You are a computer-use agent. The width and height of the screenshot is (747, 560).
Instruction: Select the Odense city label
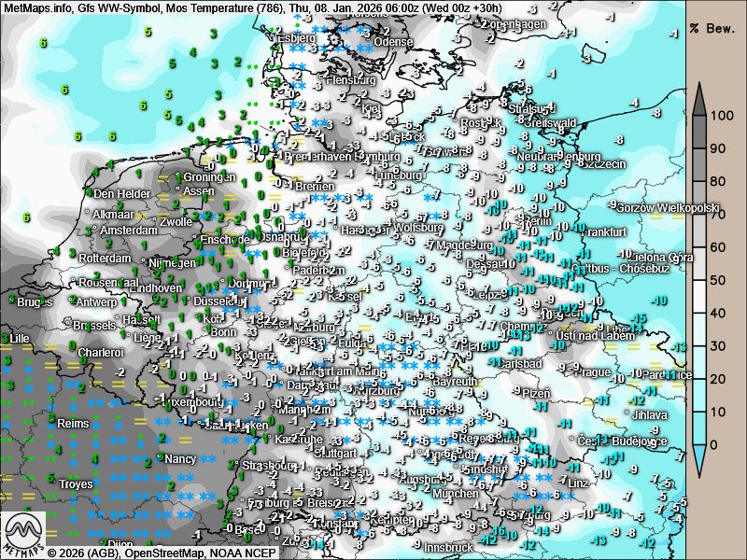tap(392, 42)
